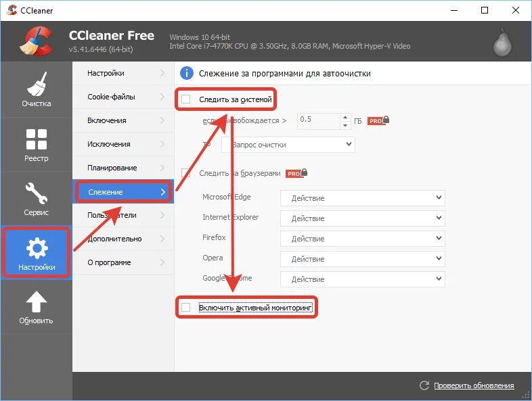532x401 pixels.
Task: Click the PRO lock badge near ГБ
Action: click(x=378, y=120)
